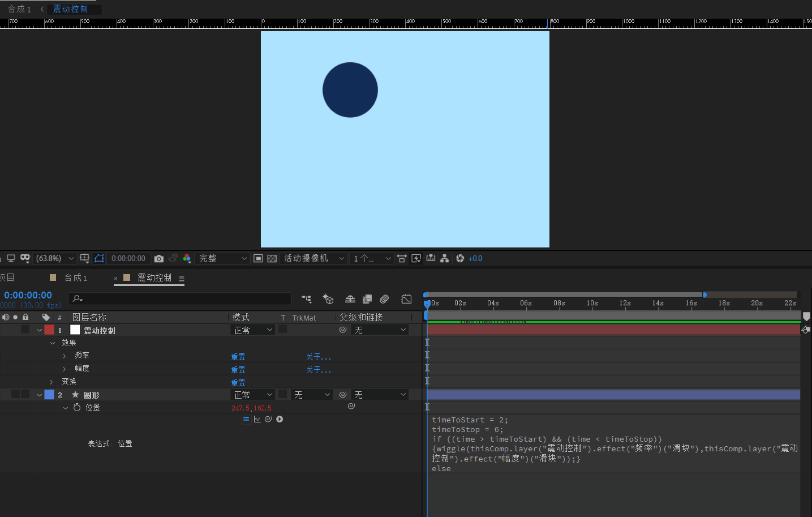Open the show channel RGB icon

pyautogui.click(x=187, y=258)
